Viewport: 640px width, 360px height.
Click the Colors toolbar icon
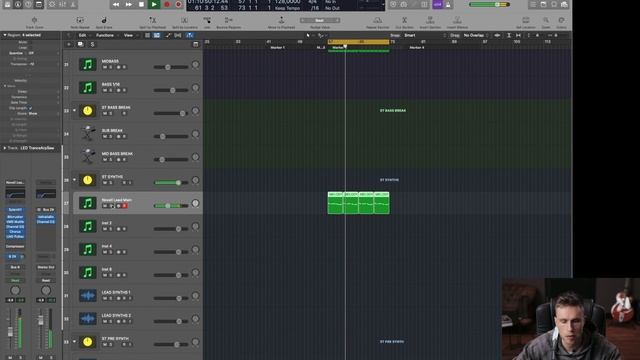tap(562, 20)
